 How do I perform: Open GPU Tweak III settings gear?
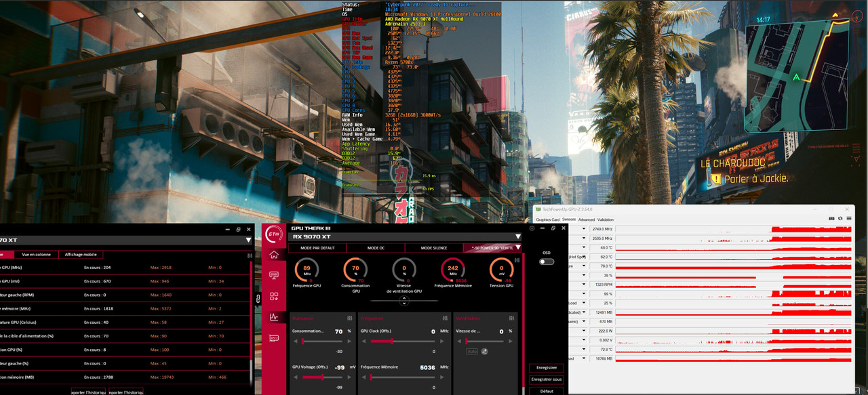(532, 228)
